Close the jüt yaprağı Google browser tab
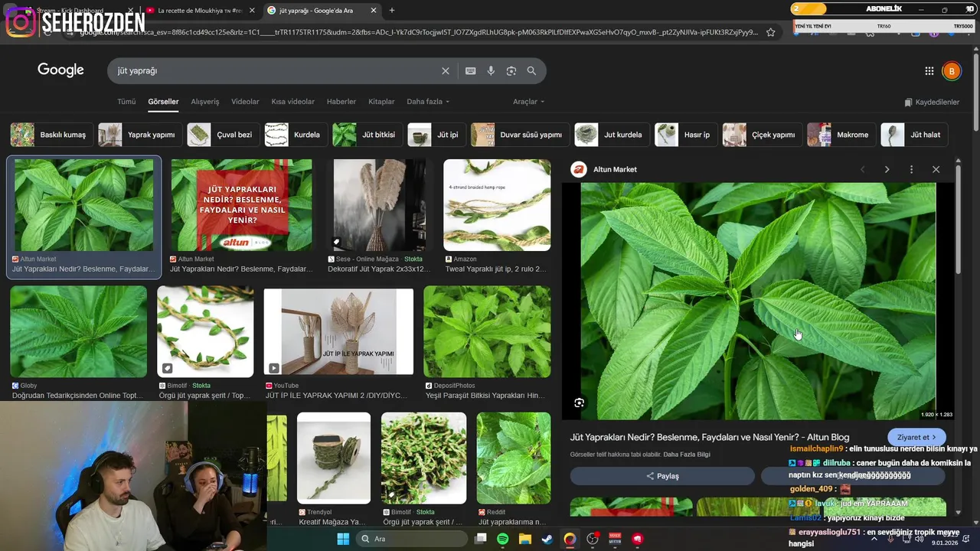Image resolution: width=980 pixels, height=551 pixels. point(374,10)
